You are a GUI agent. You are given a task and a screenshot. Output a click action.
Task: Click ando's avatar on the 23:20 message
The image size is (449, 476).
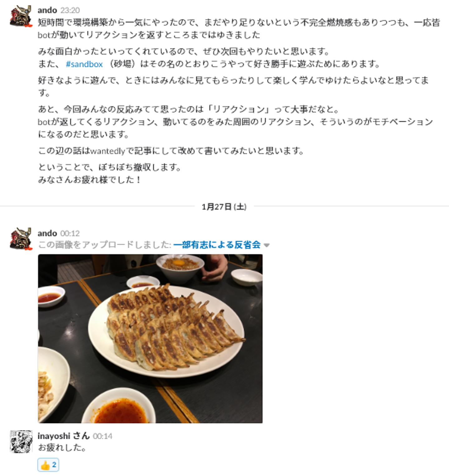21,16
